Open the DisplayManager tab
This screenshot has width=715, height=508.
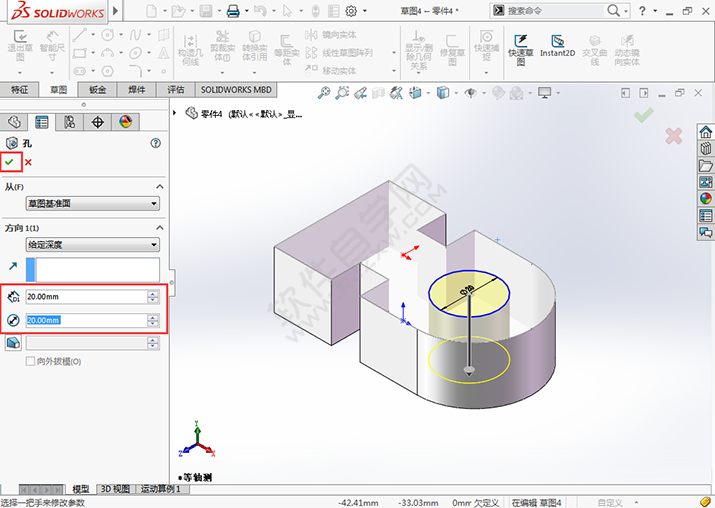point(125,122)
